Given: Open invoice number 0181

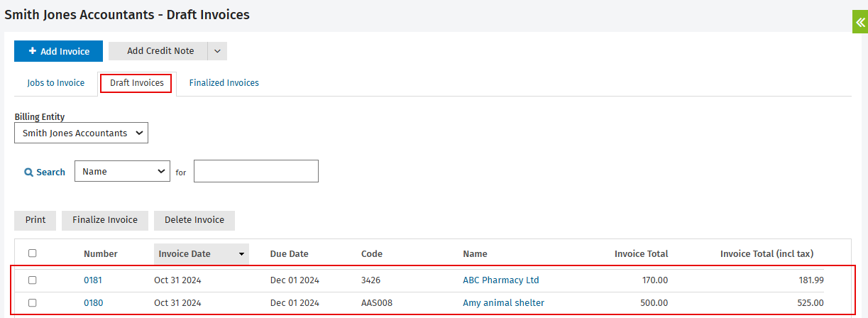Looking at the screenshot, I should [93, 280].
